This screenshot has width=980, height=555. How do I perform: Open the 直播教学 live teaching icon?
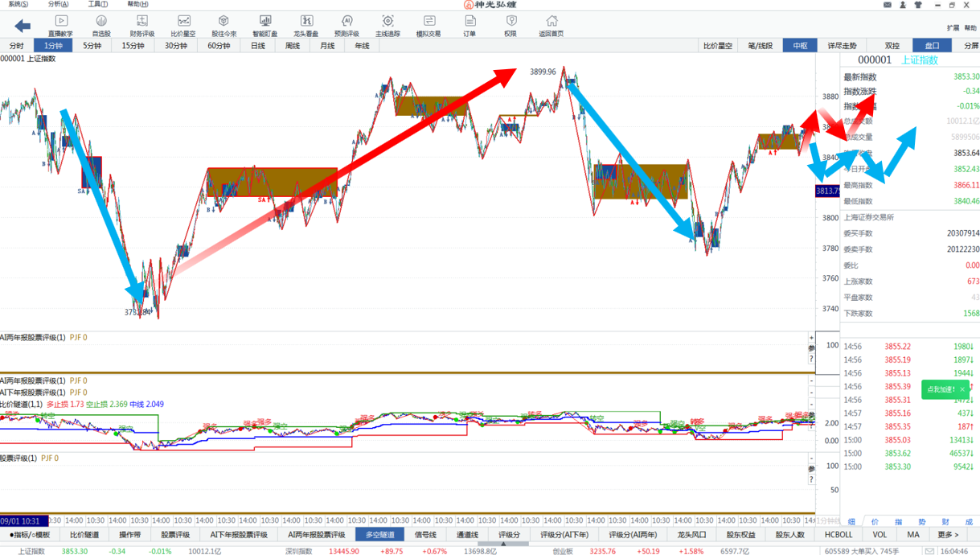(60, 25)
